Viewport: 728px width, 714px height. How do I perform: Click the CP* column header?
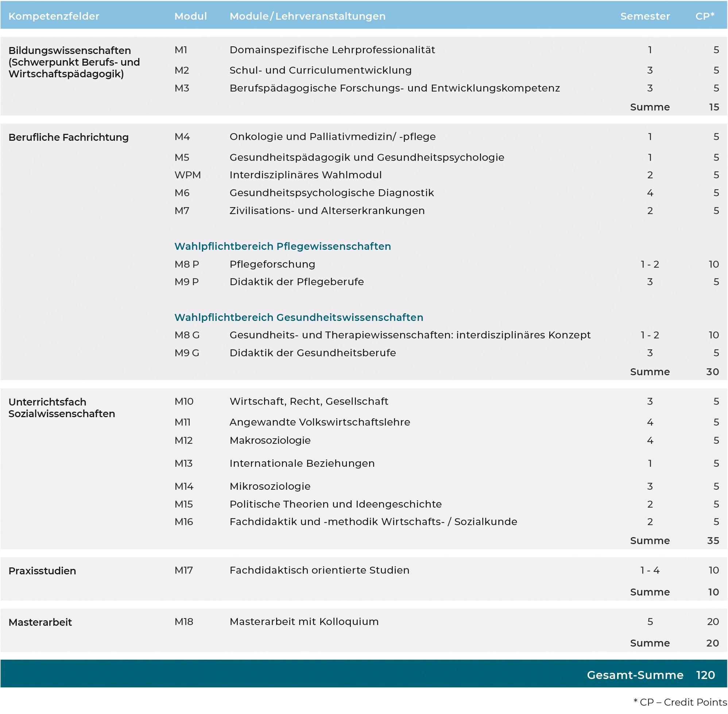click(705, 16)
